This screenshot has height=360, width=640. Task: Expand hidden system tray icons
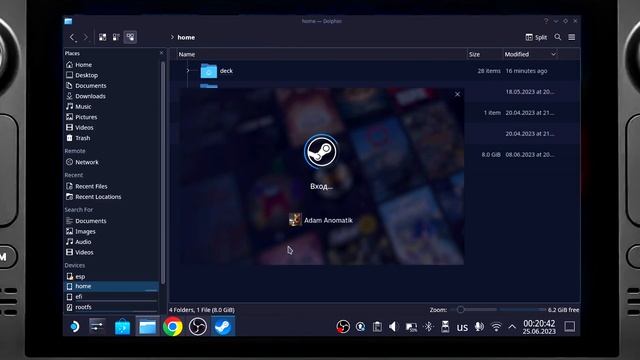pyautogui.click(x=512, y=327)
